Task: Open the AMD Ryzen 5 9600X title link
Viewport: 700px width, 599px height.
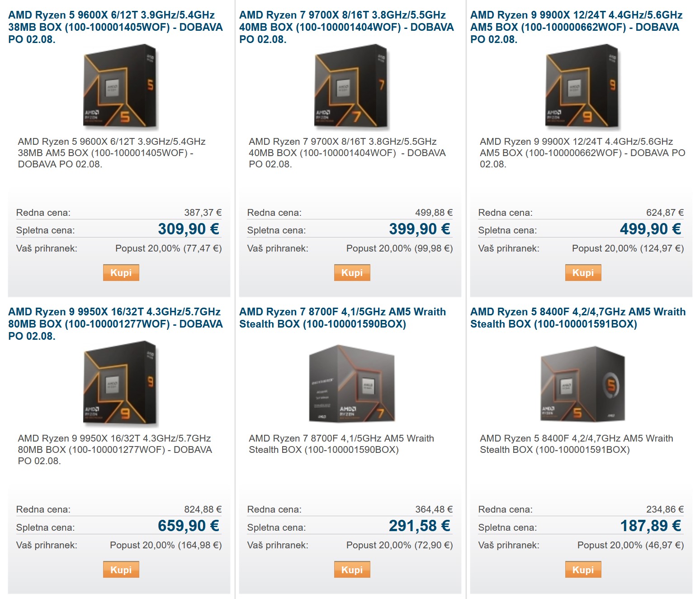Action: [x=115, y=27]
